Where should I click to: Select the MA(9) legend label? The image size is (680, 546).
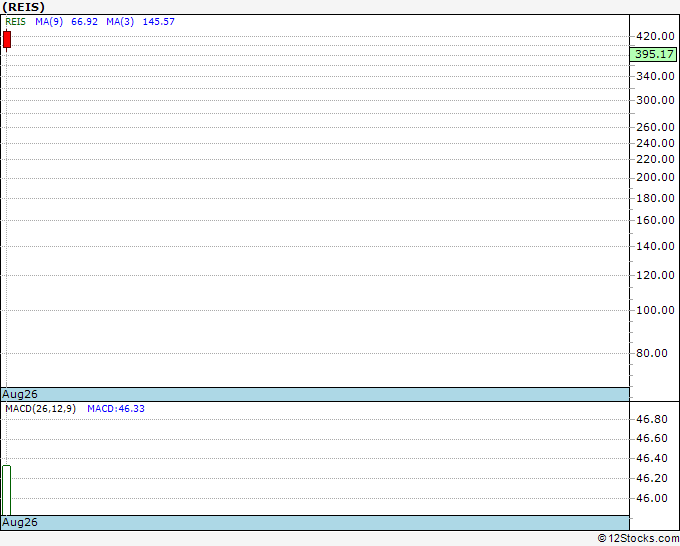49,22
